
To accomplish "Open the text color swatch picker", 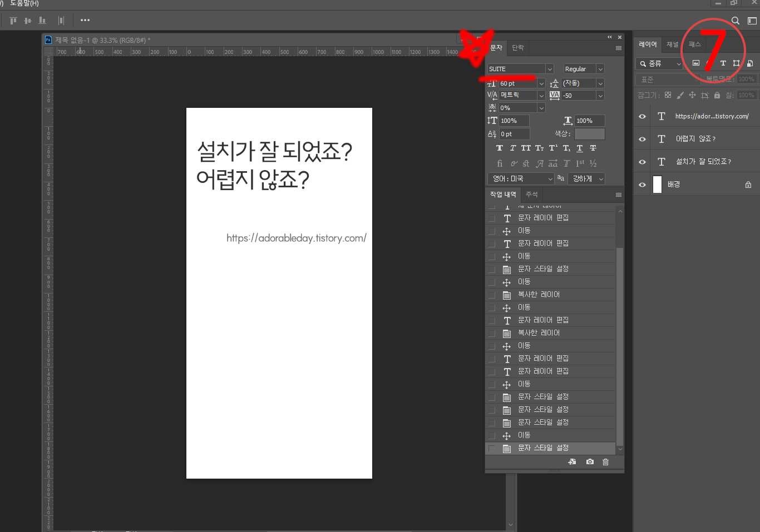I will (589, 133).
